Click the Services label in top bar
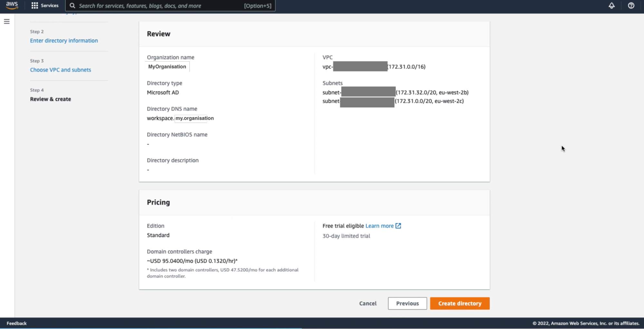Viewport: 644px width, 329px height. click(50, 5)
